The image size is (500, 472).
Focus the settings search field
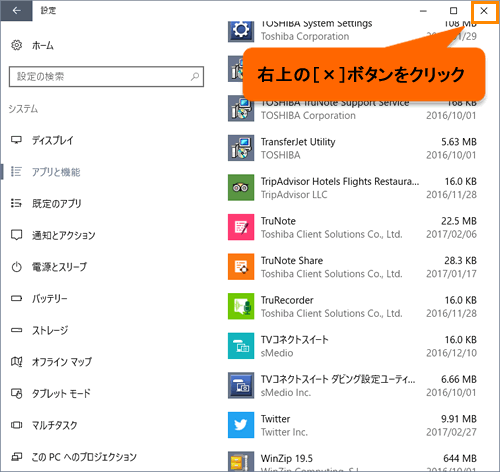coord(106,77)
